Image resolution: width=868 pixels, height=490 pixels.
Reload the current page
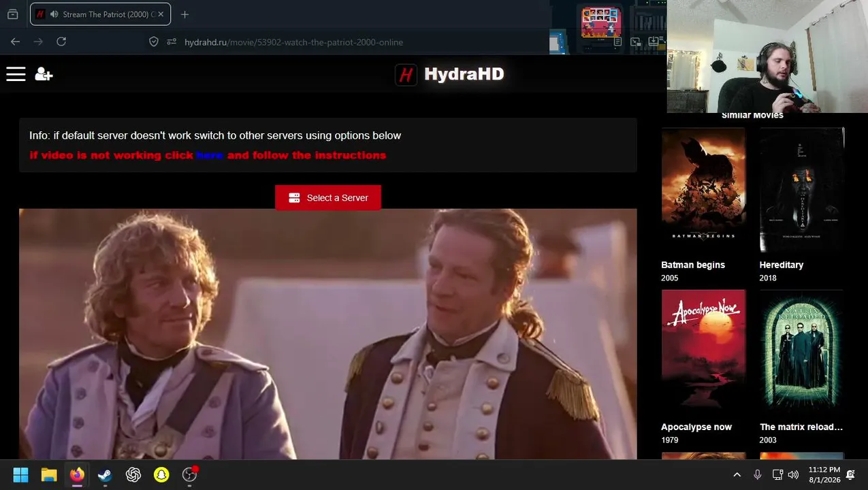tap(61, 42)
